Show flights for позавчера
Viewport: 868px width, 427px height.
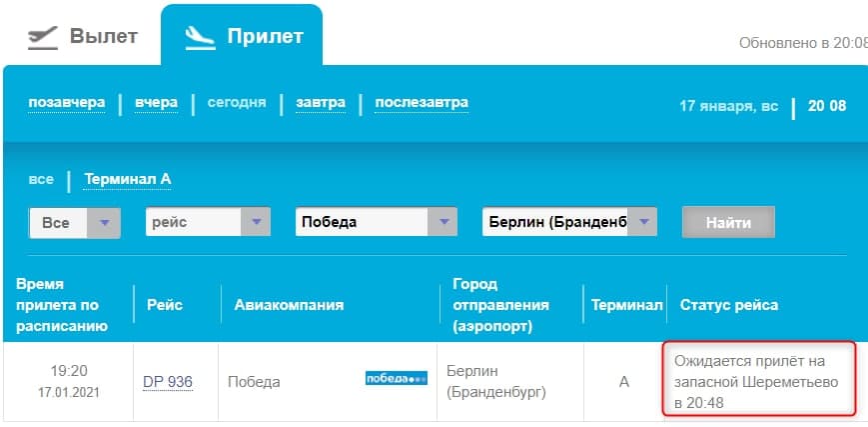tap(66, 102)
